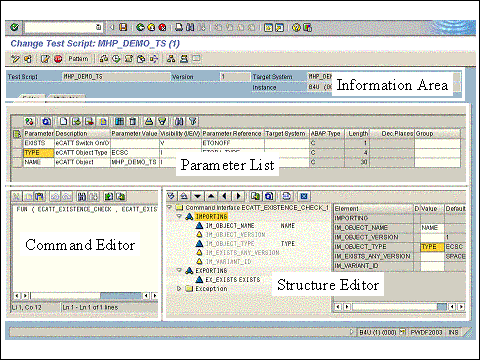Click the binoculars Find icon in parameter toolbar

pos(179,122)
